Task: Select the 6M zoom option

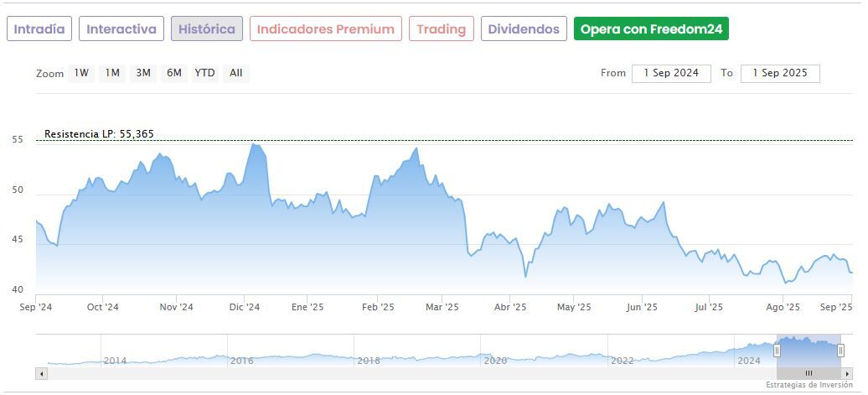Action: [174, 73]
